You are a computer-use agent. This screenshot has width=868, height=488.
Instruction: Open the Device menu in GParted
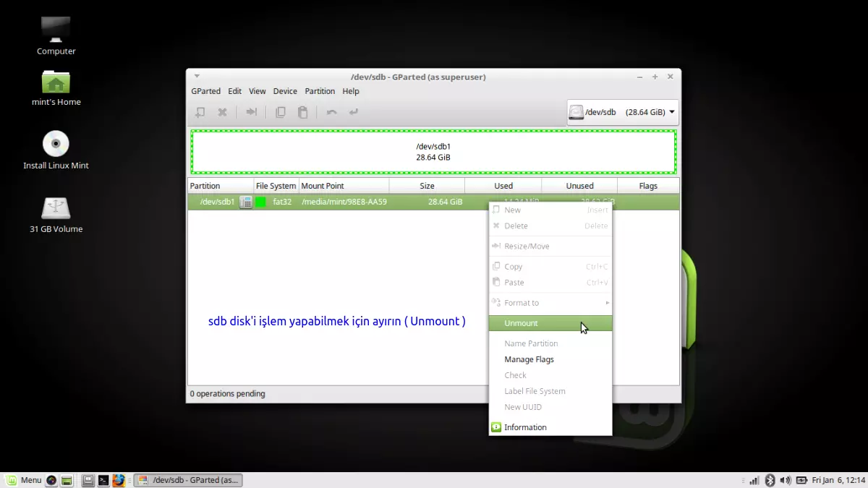coord(285,91)
